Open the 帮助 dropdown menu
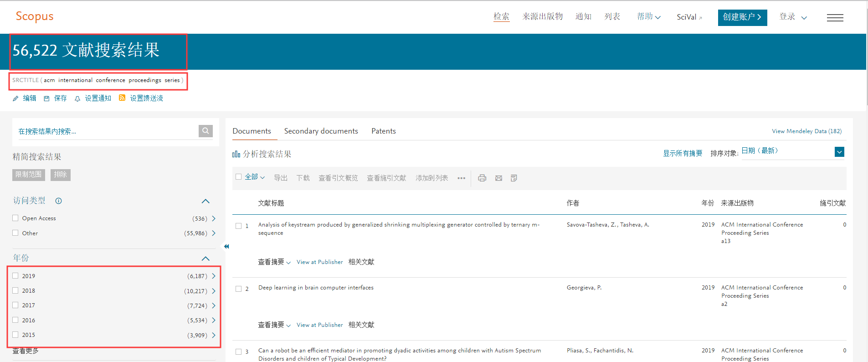 pos(649,17)
